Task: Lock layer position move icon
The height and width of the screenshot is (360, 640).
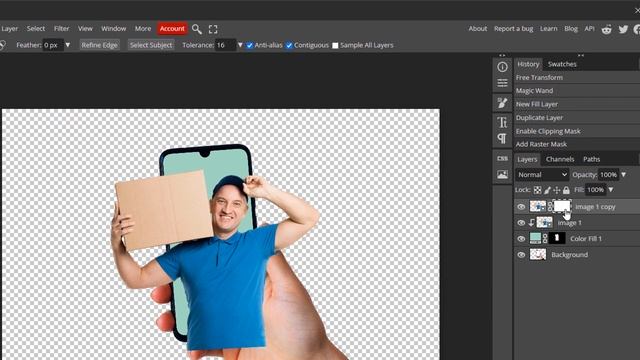Action: click(x=557, y=190)
